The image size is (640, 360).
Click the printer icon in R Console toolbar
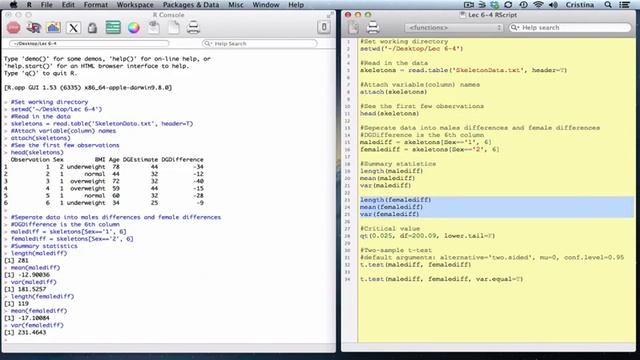coord(193,28)
